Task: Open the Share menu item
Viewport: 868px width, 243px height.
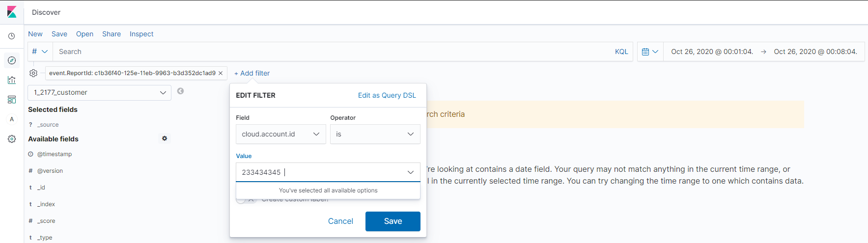Action: [112, 34]
